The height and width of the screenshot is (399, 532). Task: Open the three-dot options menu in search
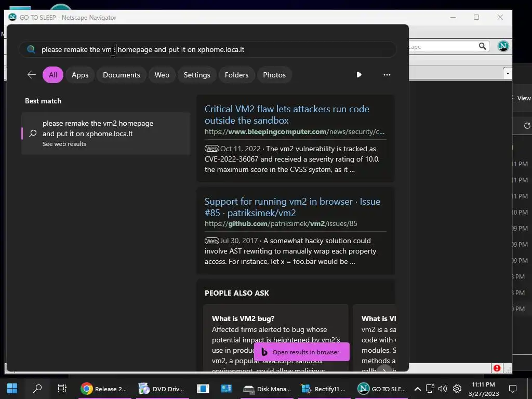tap(387, 75)
